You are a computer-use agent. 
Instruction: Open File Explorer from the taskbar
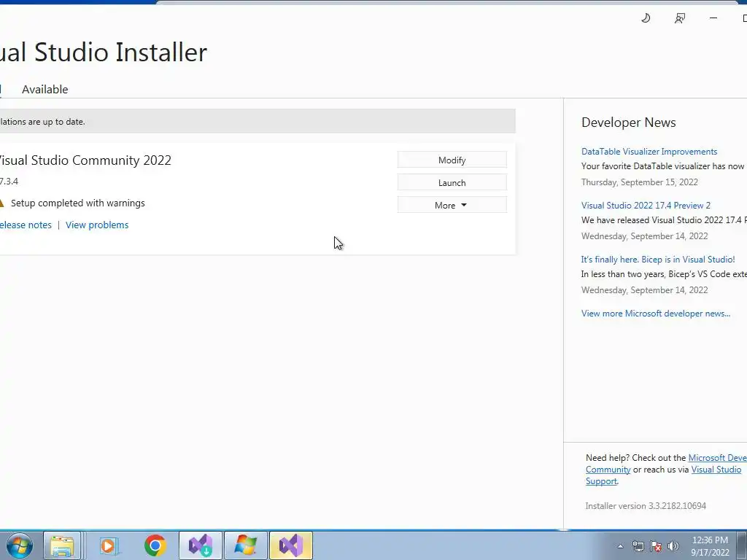(x=62, y=545)
